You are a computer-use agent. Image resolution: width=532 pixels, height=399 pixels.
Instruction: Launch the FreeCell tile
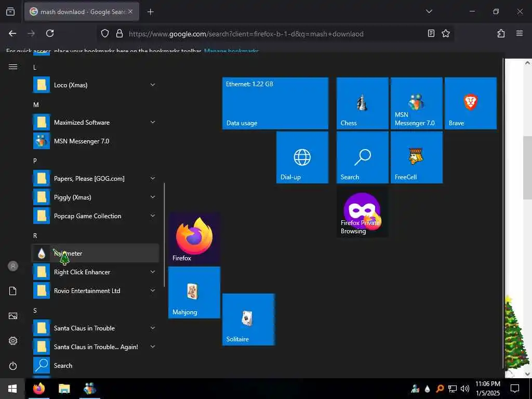[416, 157]
